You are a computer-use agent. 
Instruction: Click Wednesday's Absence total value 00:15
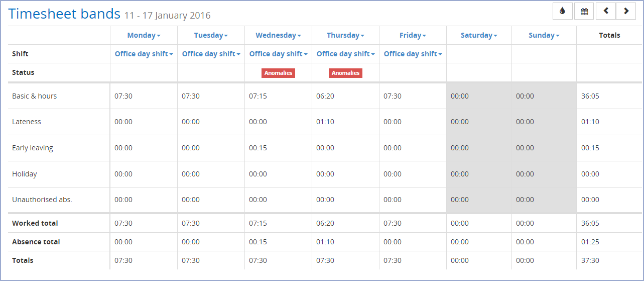(258, 242)
